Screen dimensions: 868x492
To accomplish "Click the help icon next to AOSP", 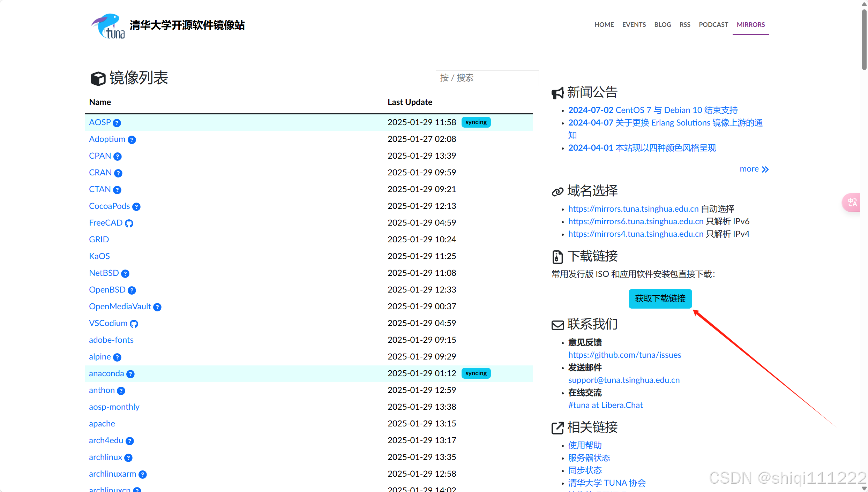I will coord(117,123).
